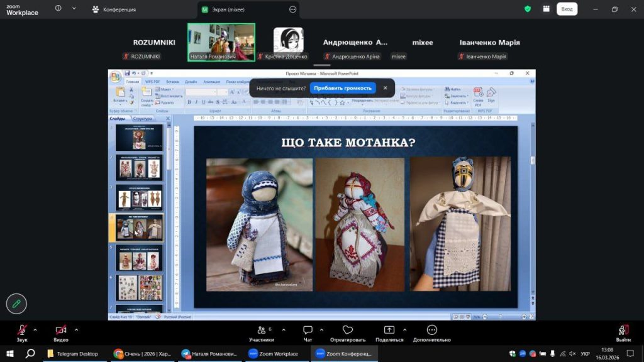The height and width of the screenshot is (362, 644).
Task: Select Наталя Романович's video thumbnail
Action: tap(221, 42)
